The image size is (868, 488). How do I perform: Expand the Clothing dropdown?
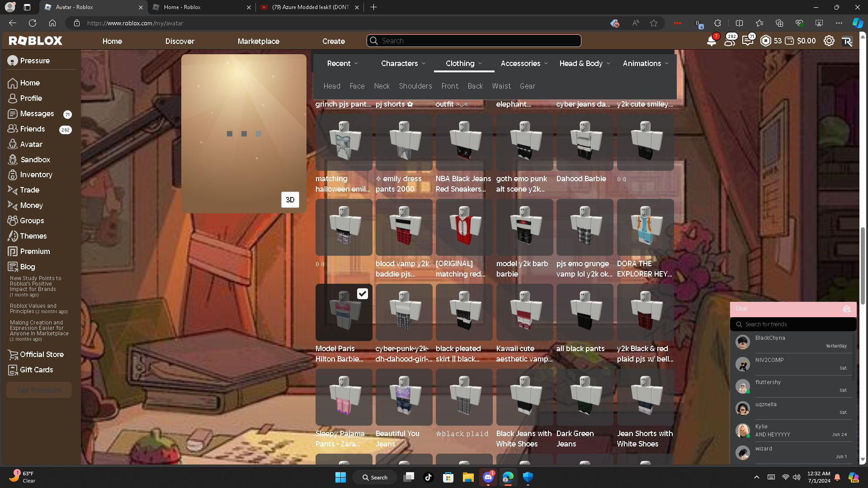pos(464,63)
